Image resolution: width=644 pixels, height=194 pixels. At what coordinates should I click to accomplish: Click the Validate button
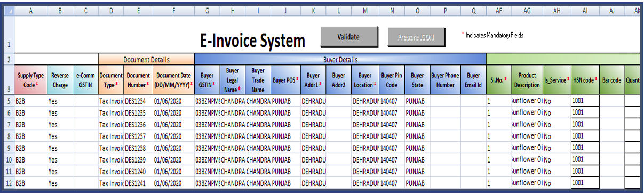(x=349, y=37)
